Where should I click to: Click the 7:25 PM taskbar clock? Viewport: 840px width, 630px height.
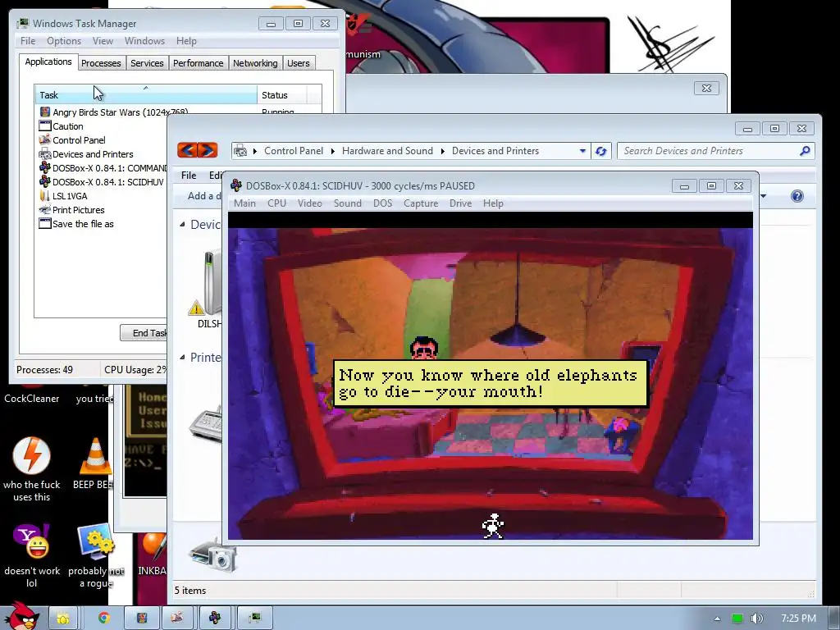point(798,619)
